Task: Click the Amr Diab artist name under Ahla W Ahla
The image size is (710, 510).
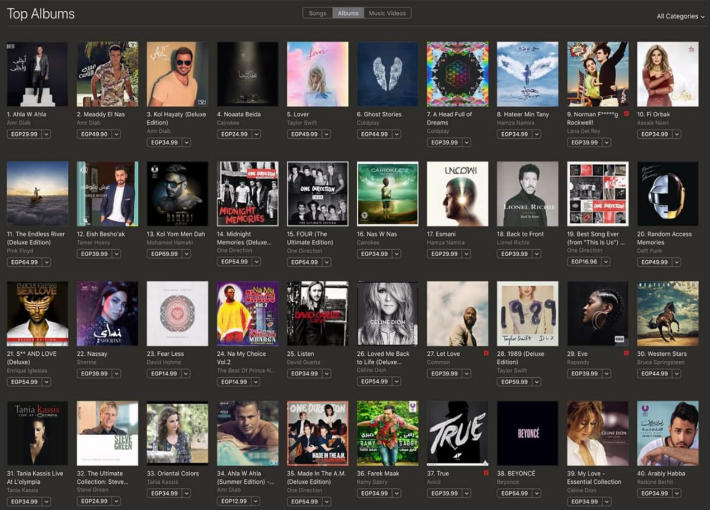Action: coord(19,123)
